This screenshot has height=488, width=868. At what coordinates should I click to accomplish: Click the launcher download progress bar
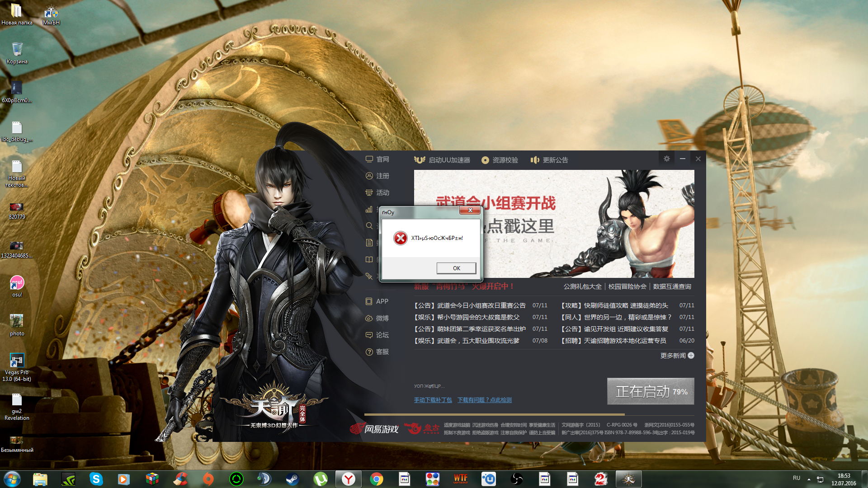[x=529, y=414]
